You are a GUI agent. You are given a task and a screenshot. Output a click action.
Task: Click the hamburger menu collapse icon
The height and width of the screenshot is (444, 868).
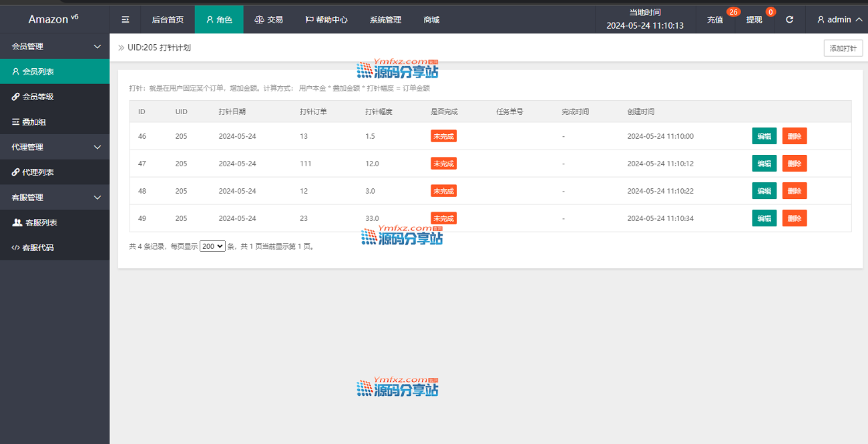[x=126, y=19]
